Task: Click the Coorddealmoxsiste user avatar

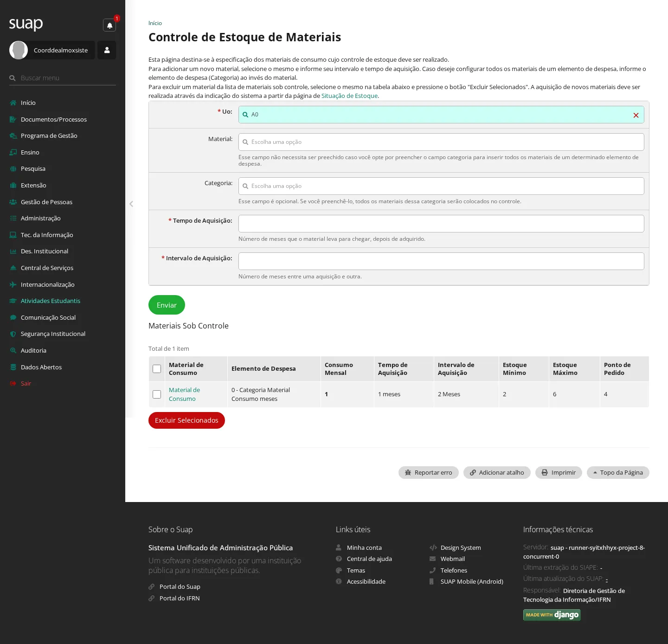Action: pos(19,50)
